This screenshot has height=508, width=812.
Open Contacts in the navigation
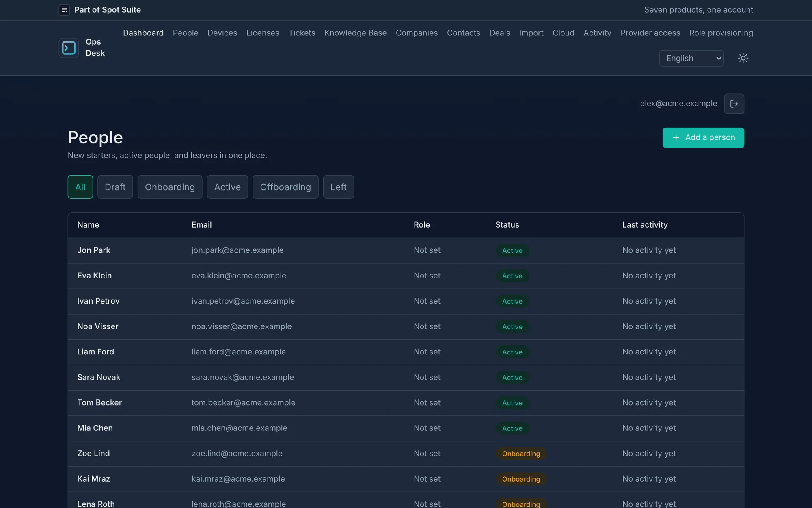tap(463, 33)
